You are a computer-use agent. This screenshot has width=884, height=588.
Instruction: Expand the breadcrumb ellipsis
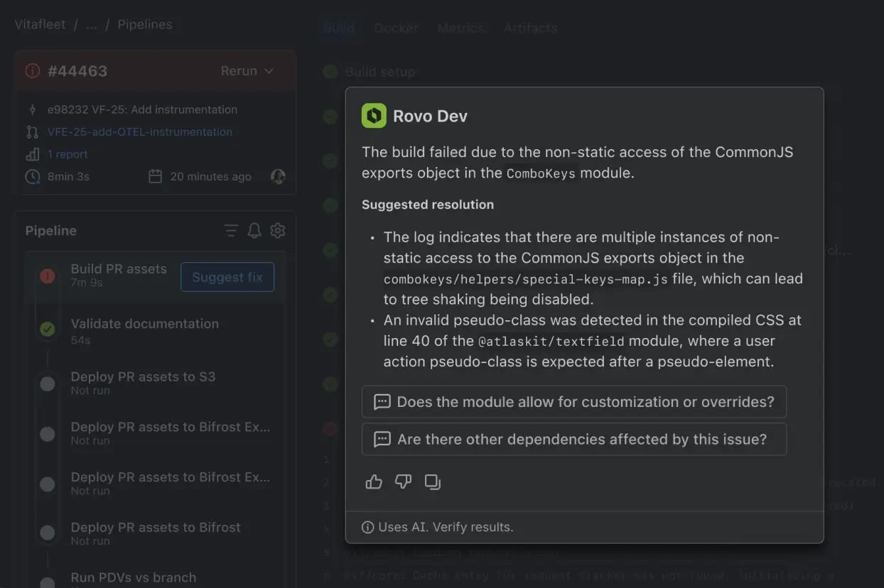point(91,24)
